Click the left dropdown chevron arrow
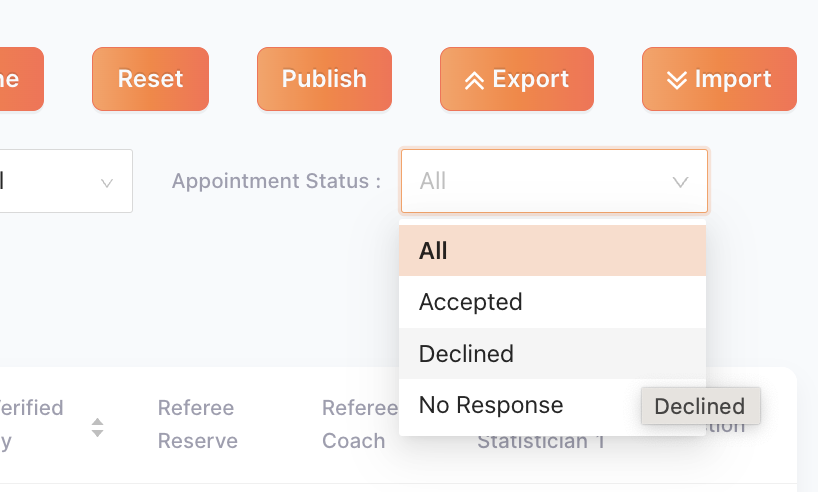 point(107,183)
